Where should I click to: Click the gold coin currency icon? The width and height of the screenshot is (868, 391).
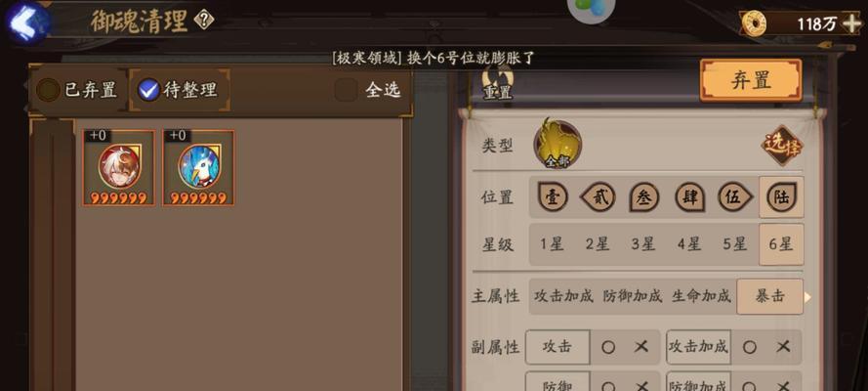(754, 23)
